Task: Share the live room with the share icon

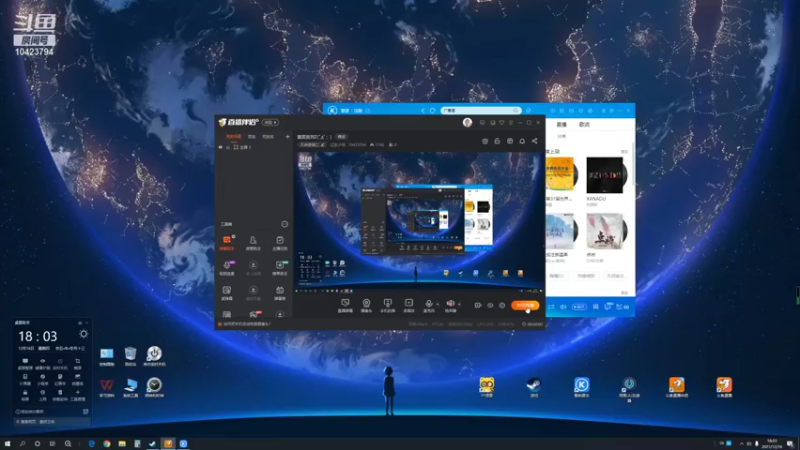Action: 534,141
